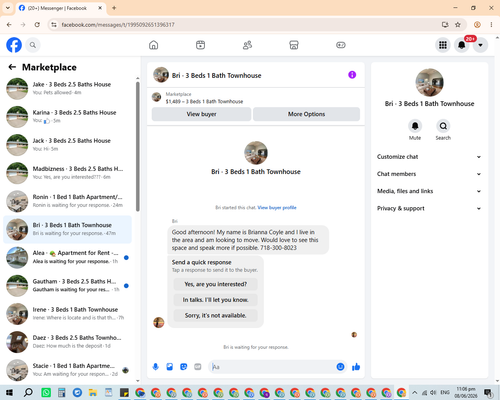Open the Chrome three-dot menu
Screen dimensions: 500x400
click(x=491, y=25)
